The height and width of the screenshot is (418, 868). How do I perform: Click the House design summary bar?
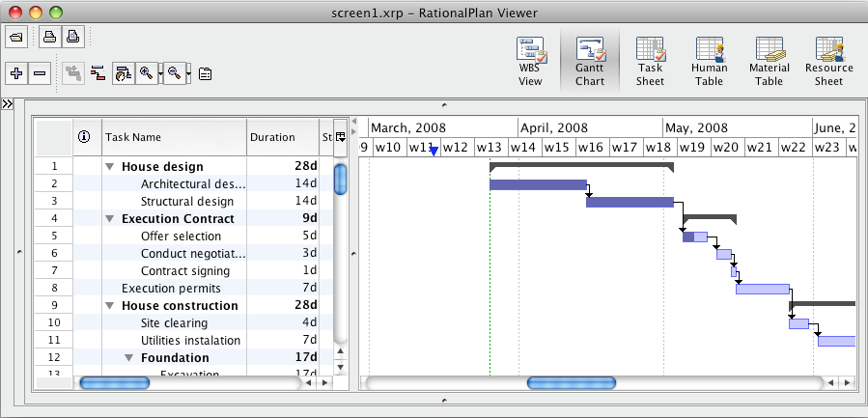pyautogui.click(x=582, y=165)
